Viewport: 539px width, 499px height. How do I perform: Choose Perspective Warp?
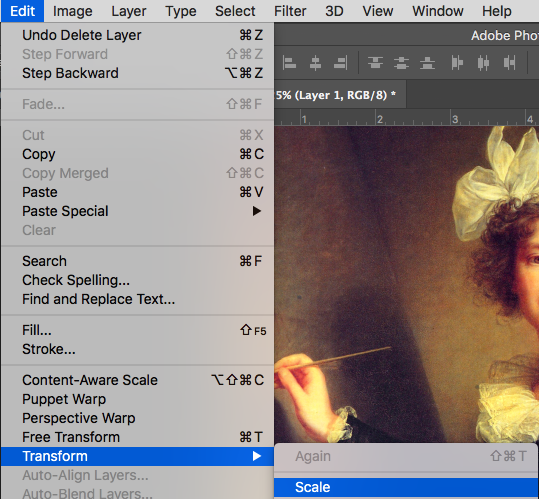tap(138, 418)
